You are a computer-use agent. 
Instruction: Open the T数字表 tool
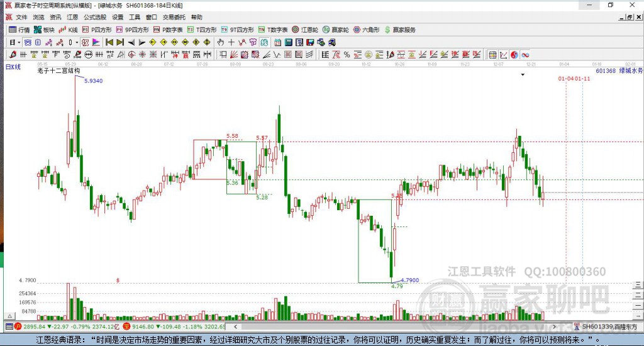[273, 30]
